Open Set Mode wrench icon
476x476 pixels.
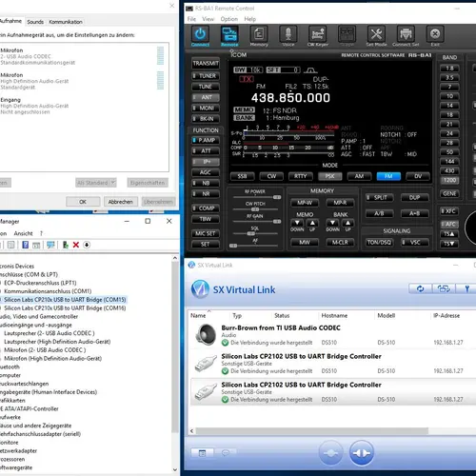point(376,34)
